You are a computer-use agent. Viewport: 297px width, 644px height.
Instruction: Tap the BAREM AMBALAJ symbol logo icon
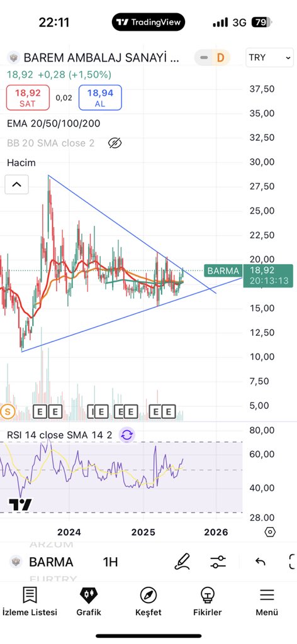click(14, 57)
